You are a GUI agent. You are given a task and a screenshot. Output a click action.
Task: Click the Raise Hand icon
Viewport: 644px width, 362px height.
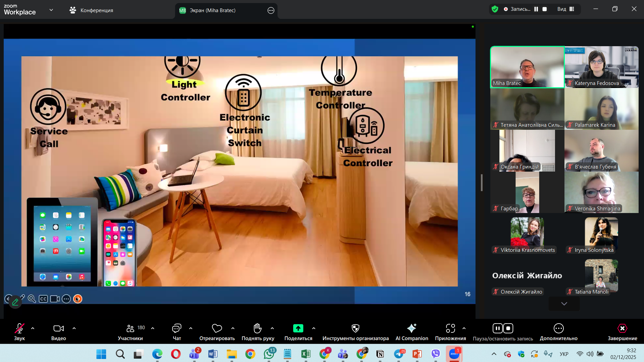coord(257,328)
